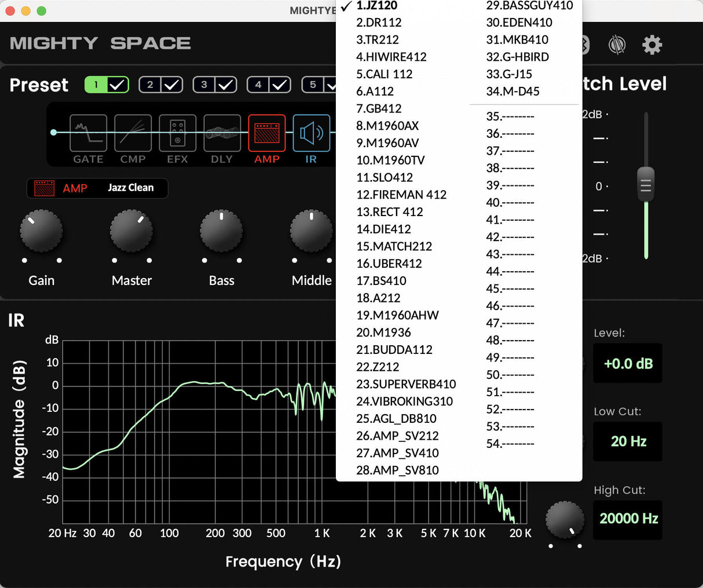Select the IR speaker block icon
Screen dimensions: 703x588
click(311, 133)
